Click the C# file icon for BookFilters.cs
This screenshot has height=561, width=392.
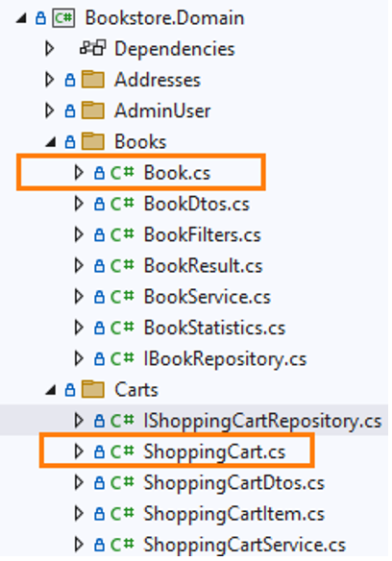[x=122, y=235]
